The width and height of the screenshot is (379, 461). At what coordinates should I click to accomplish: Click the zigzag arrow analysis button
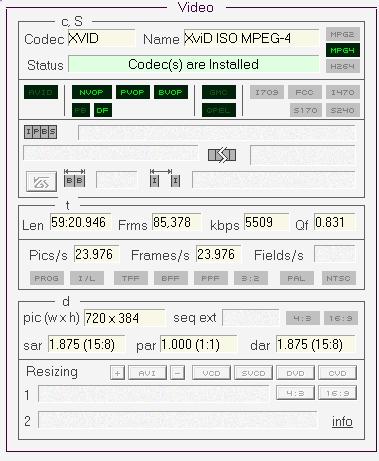(x=41, y=182)
